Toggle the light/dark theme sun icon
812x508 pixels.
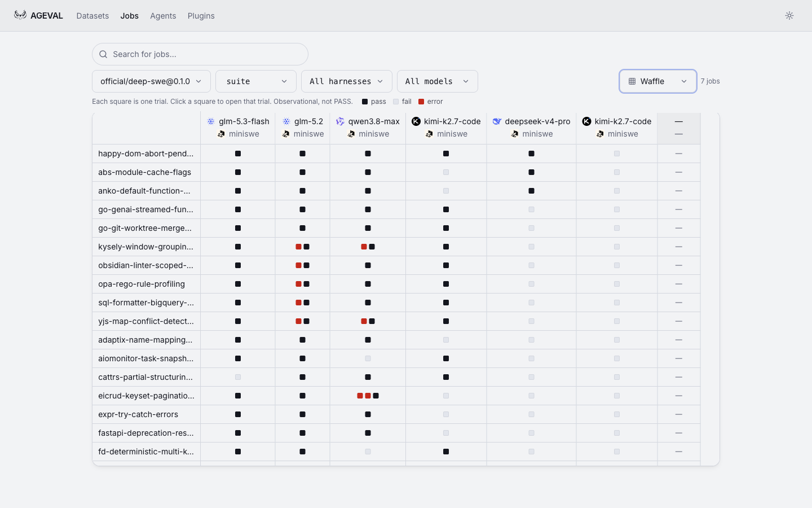click(789, 16)
